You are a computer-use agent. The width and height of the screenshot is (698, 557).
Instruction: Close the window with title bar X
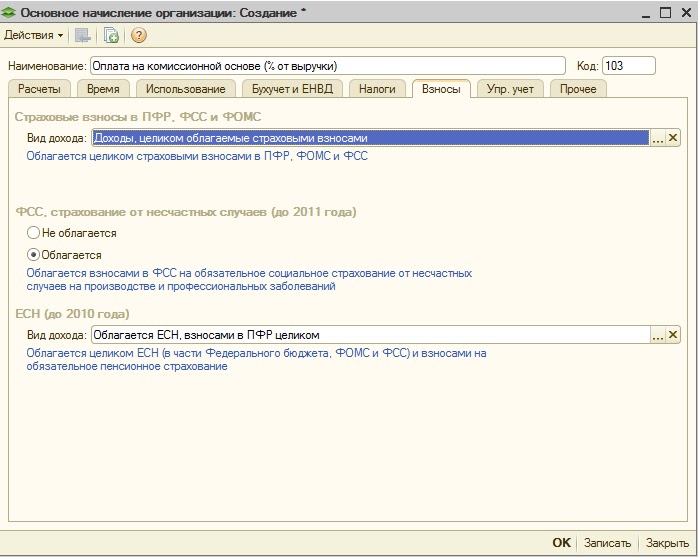[686, 13]
